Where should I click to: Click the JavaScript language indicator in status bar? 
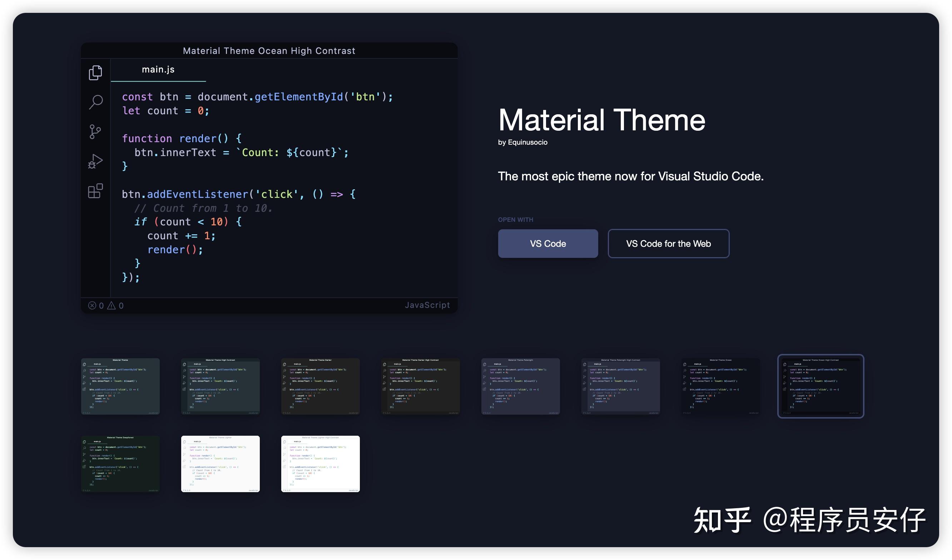point(427,305)
